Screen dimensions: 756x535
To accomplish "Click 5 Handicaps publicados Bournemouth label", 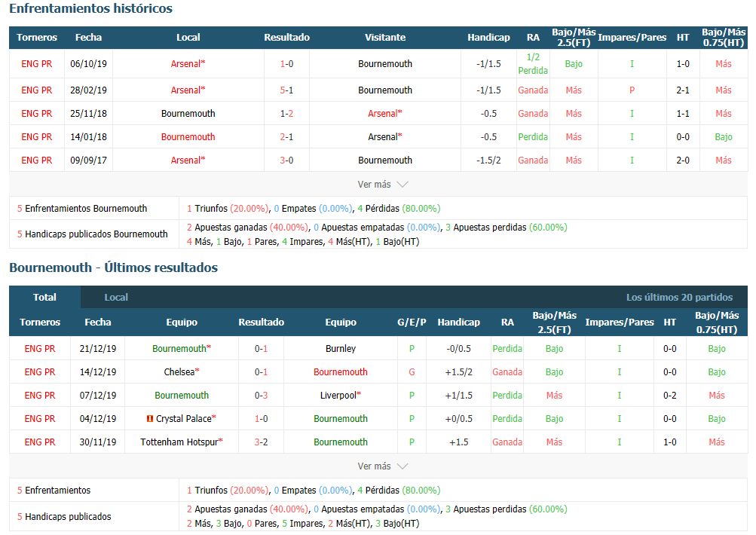I will [x=93, y=234].
